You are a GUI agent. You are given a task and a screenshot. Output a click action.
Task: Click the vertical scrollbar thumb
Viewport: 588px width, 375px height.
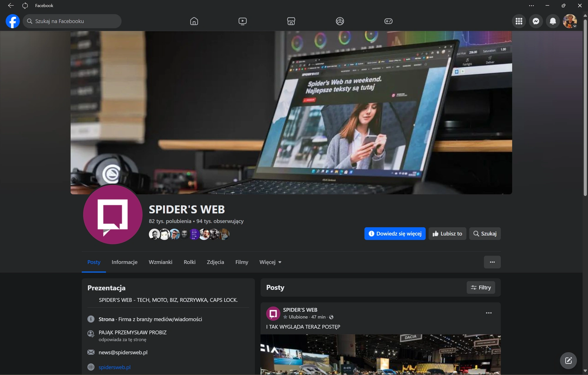tap(585, 107)
